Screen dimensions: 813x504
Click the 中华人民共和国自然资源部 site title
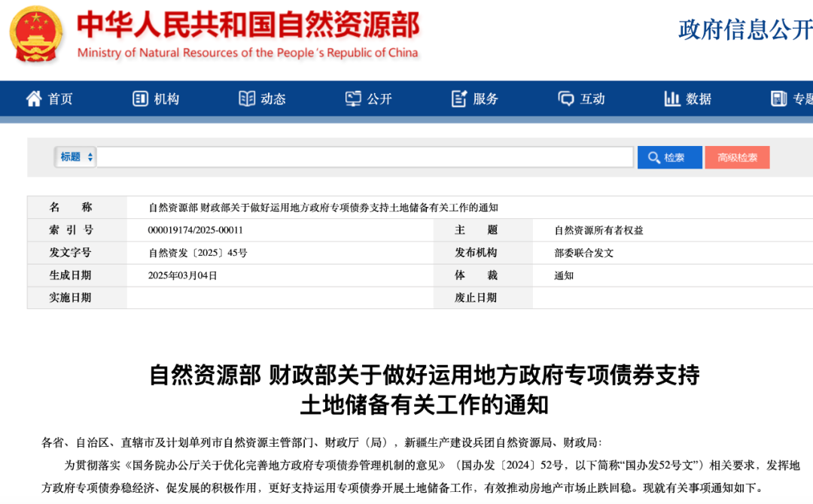(248, 26)
